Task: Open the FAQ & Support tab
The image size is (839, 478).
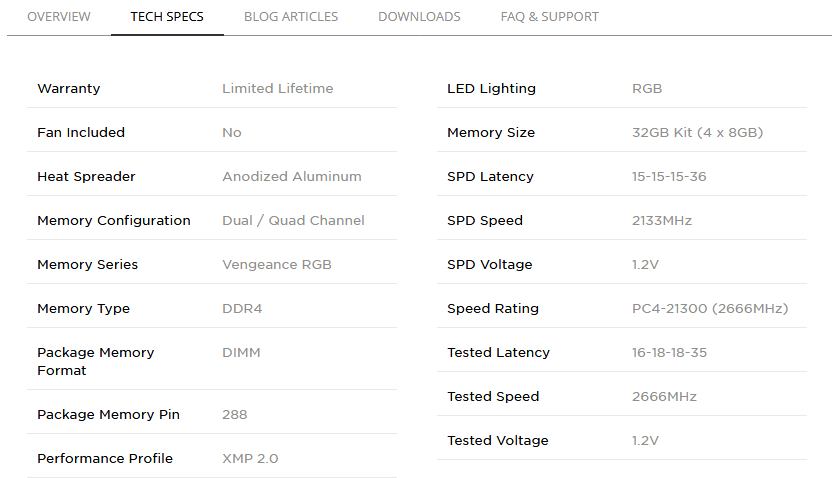Action: click(550, 17)
